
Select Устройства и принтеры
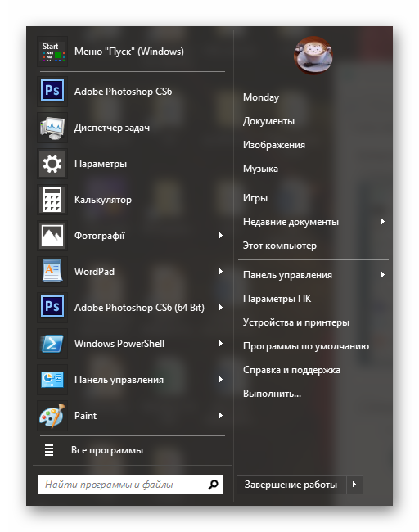pyautogui.click(x=296, y=322)
